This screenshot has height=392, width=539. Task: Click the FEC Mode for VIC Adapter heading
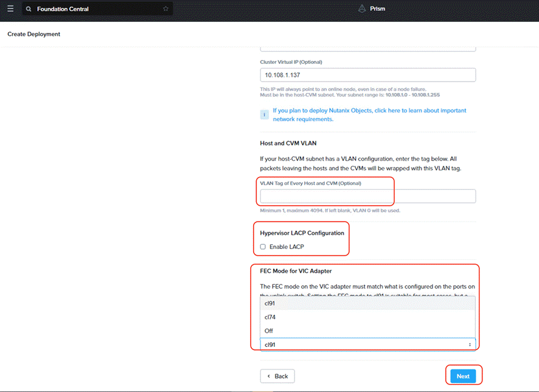click(296, 271)
